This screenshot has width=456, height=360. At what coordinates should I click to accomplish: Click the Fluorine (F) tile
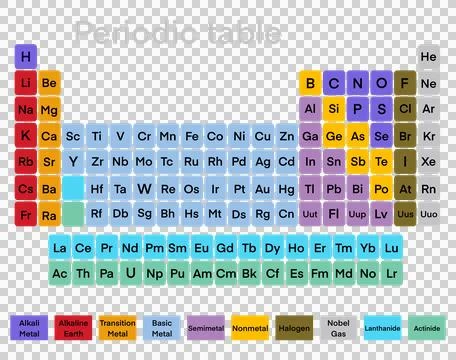pos(405,83)
